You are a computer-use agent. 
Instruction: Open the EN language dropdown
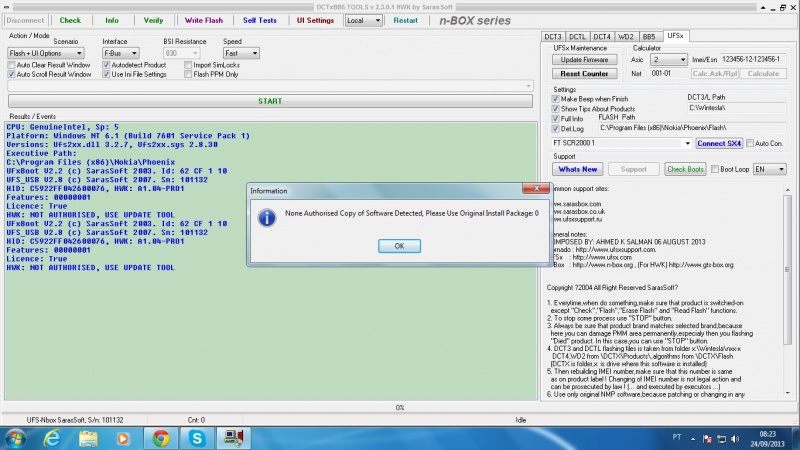pos(769,169)
